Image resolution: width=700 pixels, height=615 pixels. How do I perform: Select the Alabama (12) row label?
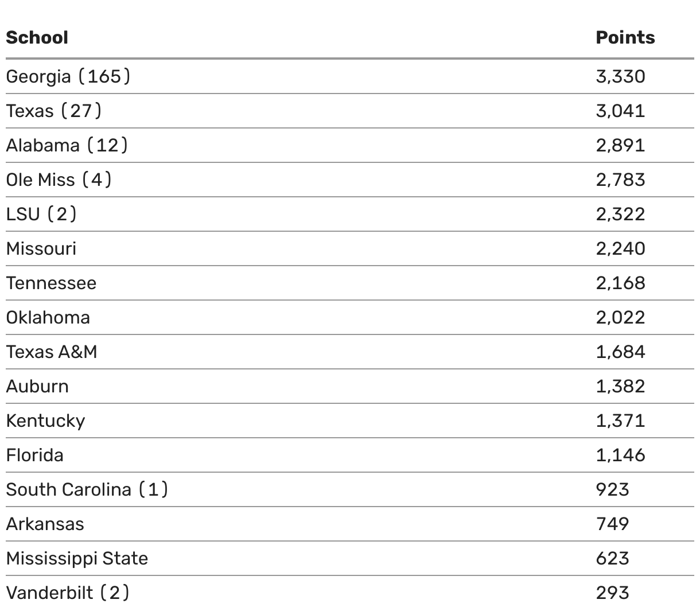(x=67, y=145)
